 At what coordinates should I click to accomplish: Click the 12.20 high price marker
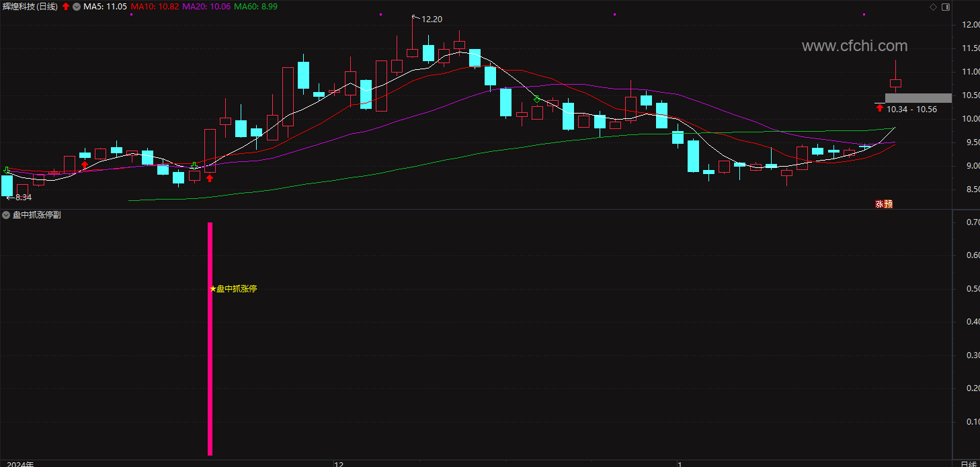(432, 19)
